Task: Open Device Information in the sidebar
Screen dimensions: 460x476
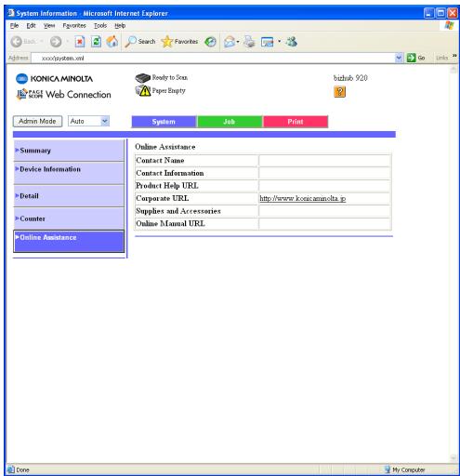Action: click(x=69, y=173)
